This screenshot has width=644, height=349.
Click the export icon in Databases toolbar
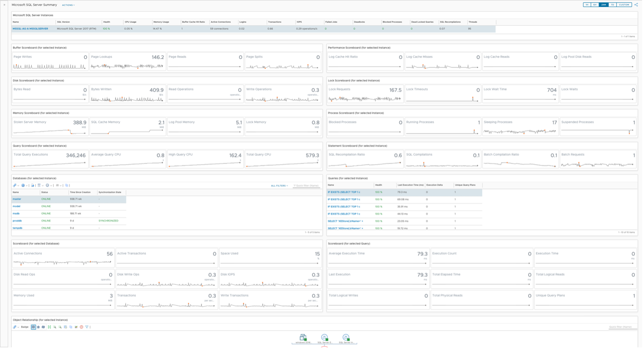33,185
